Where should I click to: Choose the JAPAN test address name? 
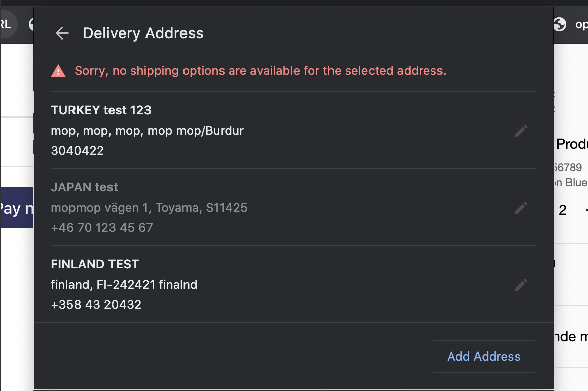click(x=84, y=187)
